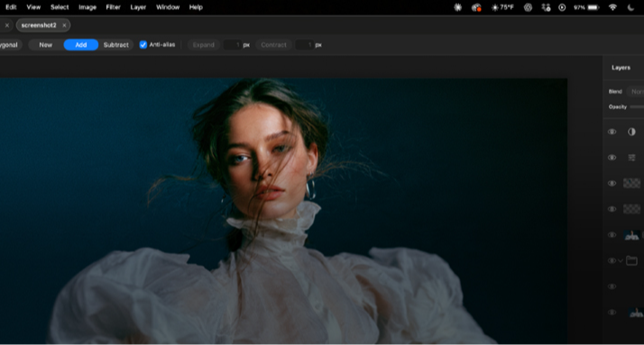Click the portrait image on canvas

283,211
